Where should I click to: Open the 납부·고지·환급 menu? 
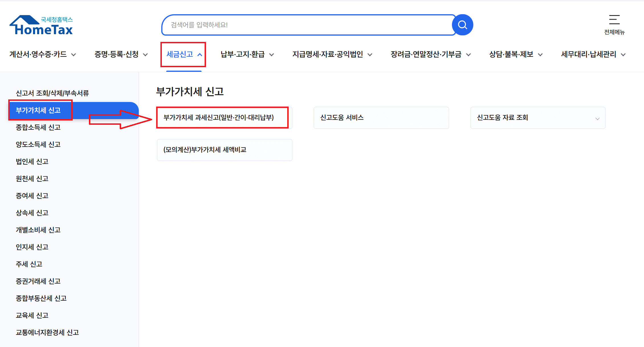pos(247,54)
